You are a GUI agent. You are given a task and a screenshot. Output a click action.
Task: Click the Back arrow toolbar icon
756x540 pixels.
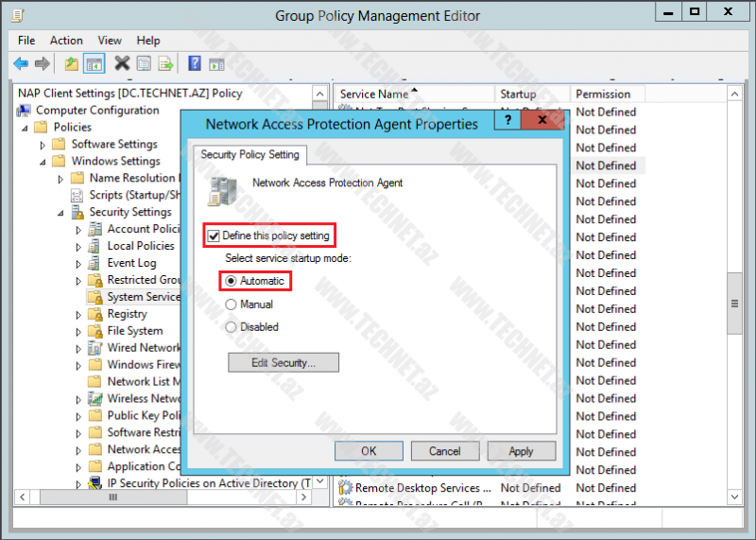(21, 63)
